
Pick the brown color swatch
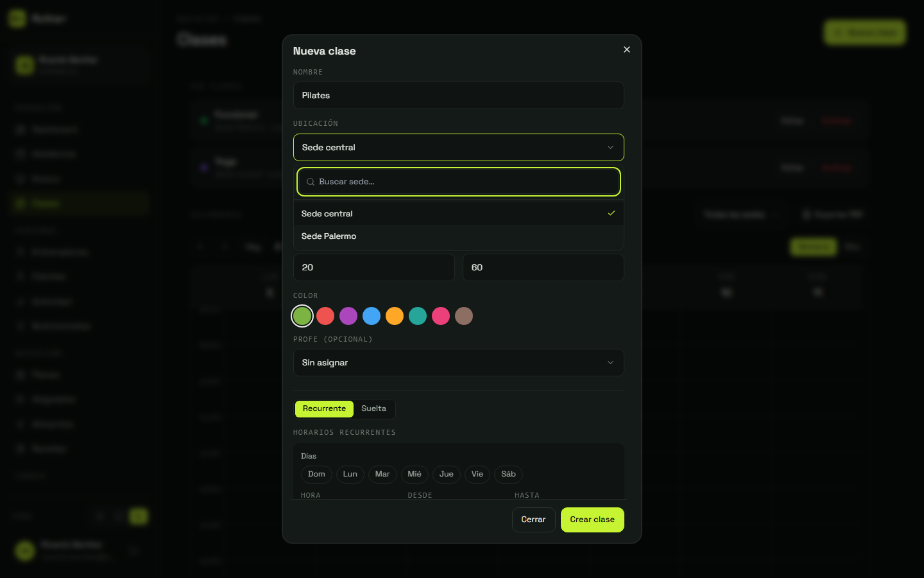click(464, 316)
